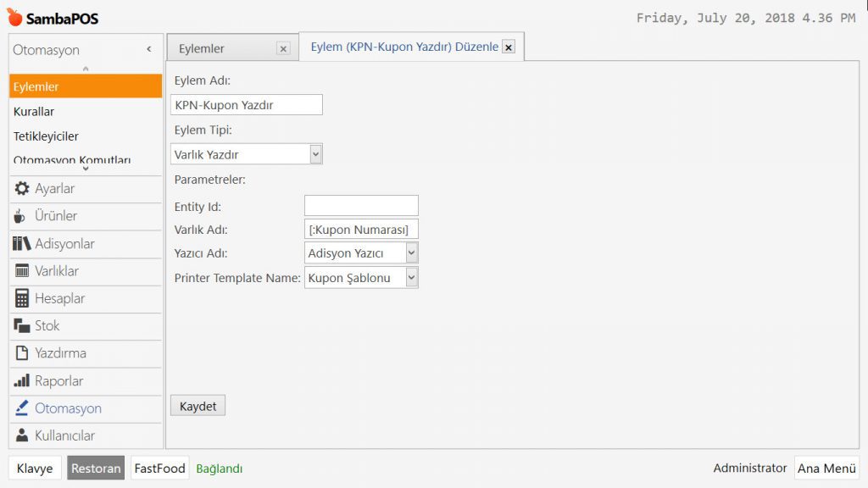
Task: Click the Kaydet button
Action: click(198, 406)
